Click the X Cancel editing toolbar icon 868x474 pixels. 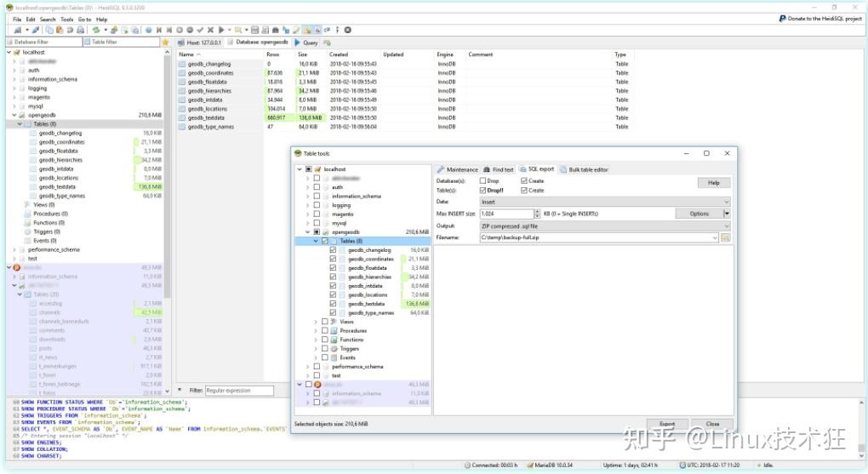pos(210,30)
